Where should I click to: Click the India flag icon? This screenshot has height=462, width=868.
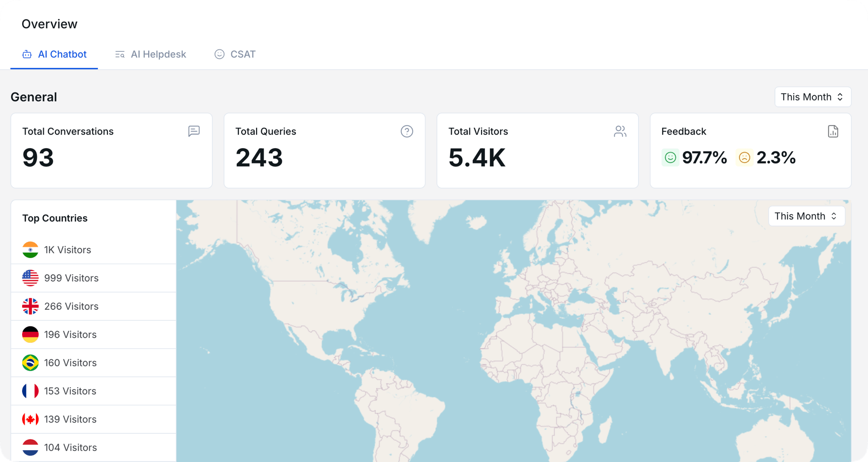point(31,250)
